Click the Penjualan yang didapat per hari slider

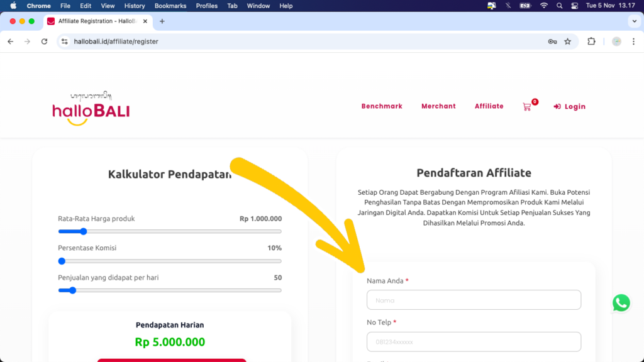tap(170, 290)
